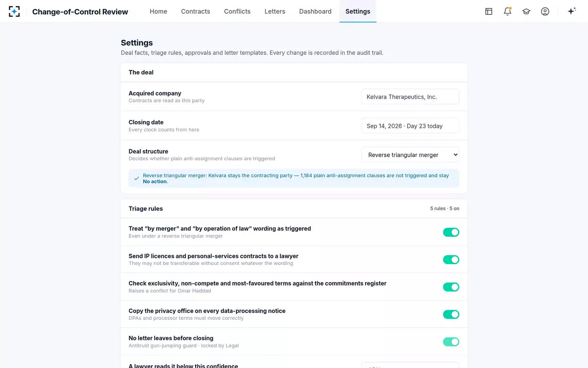This screenshot has height=368, width=588.
Task: Switch to the Contracts tab
Action: tap(196, 11)
